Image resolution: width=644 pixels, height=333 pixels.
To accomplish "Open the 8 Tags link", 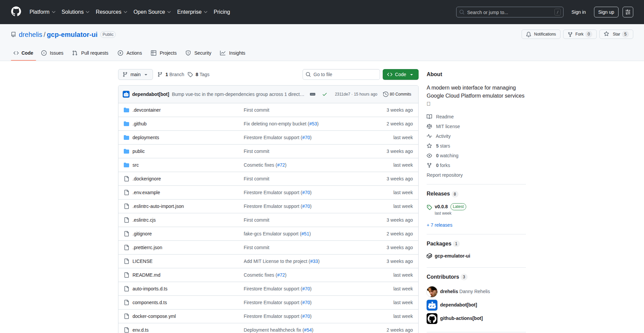I will [199, 74].
